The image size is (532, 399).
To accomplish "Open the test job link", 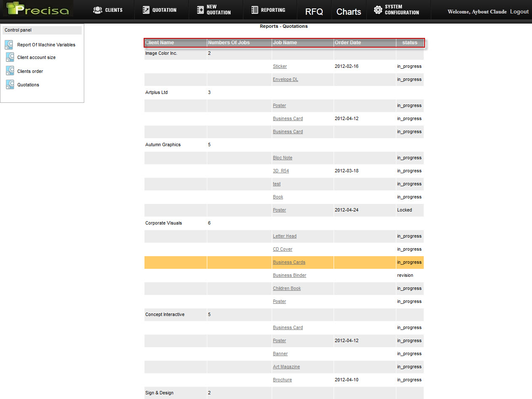I will [277, 184].
